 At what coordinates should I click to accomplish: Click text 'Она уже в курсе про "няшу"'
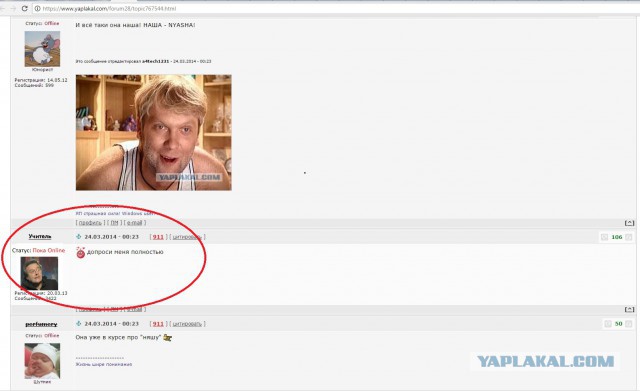[x=118, y=337]
